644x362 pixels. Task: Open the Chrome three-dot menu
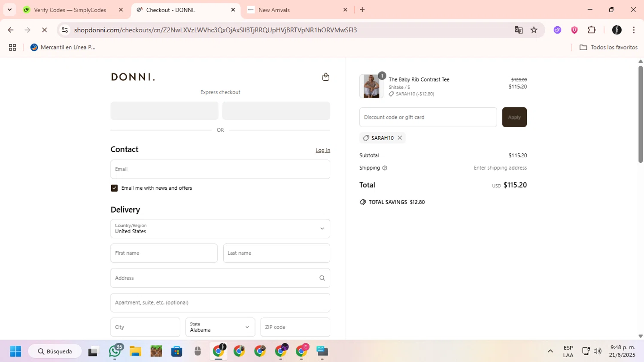(x=634, y=30)
